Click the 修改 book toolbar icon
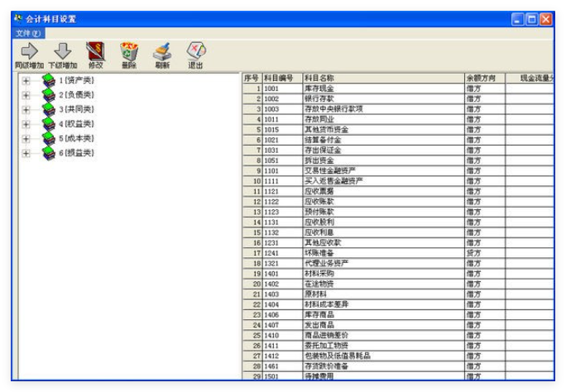The image size is (566, 392). pos(96,50)
